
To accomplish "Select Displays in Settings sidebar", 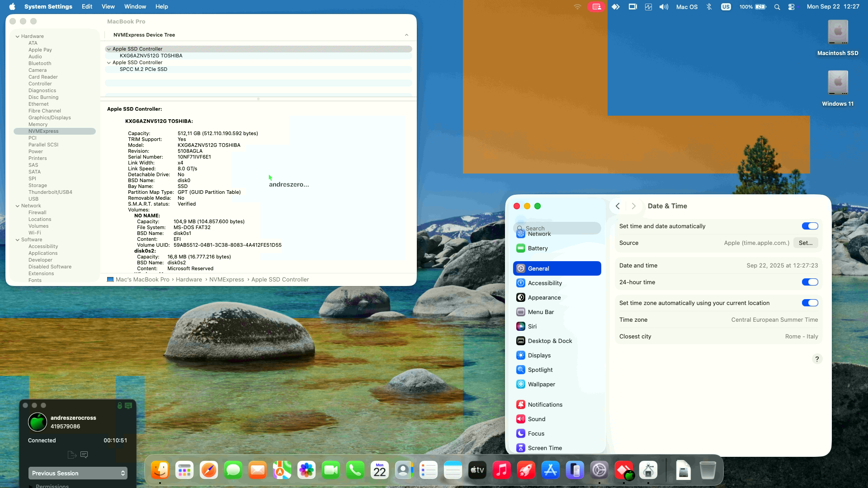I will pos(557,355).
